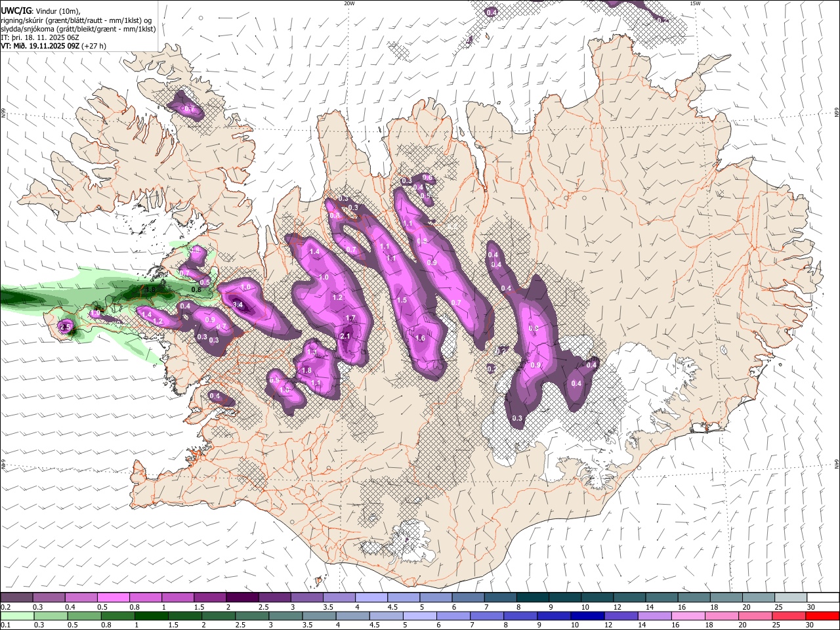This screenshot has width=840, height=630.
Task: Click the top legend swatch between 20 and 25
Action: (x=759, y=597)
